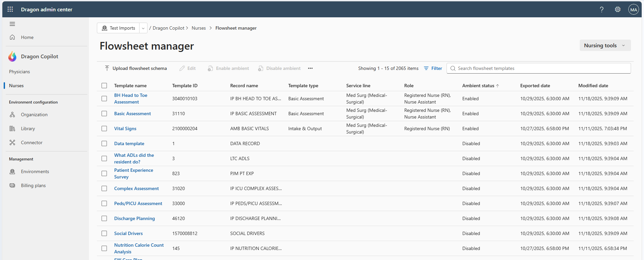Sort by Exported date column header

point(535,86)
